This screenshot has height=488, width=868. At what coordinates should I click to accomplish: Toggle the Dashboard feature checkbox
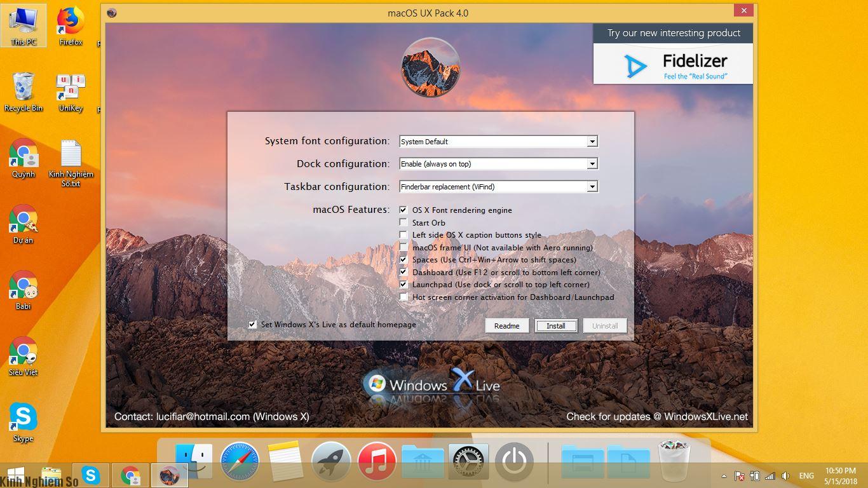click(403, 272)
